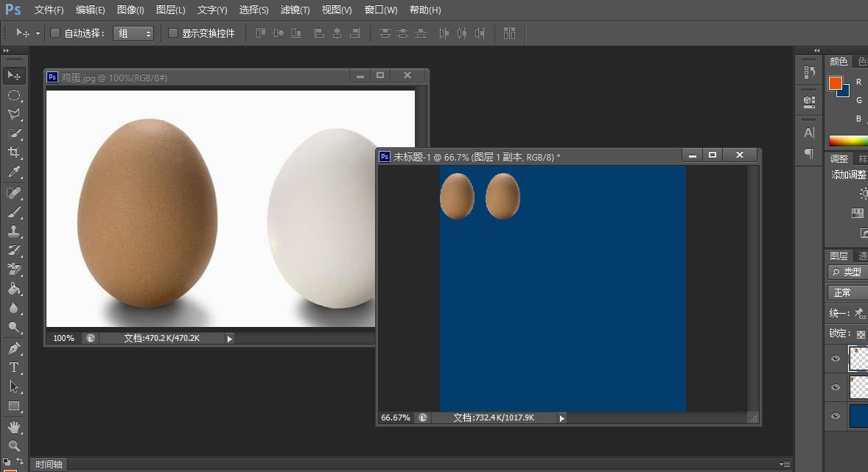This screenshot has width=868, height=472.
Task: Pick the Horizontal Type tool
Action: 13,367
